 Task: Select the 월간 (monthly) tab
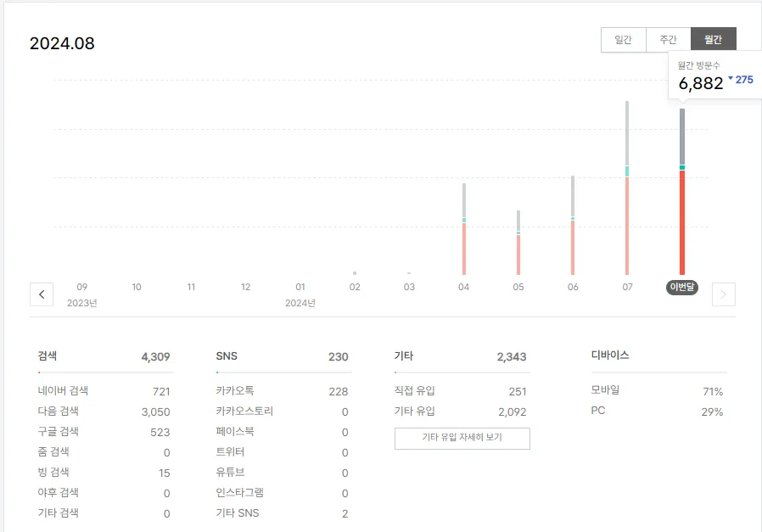(x=713, y=39)
